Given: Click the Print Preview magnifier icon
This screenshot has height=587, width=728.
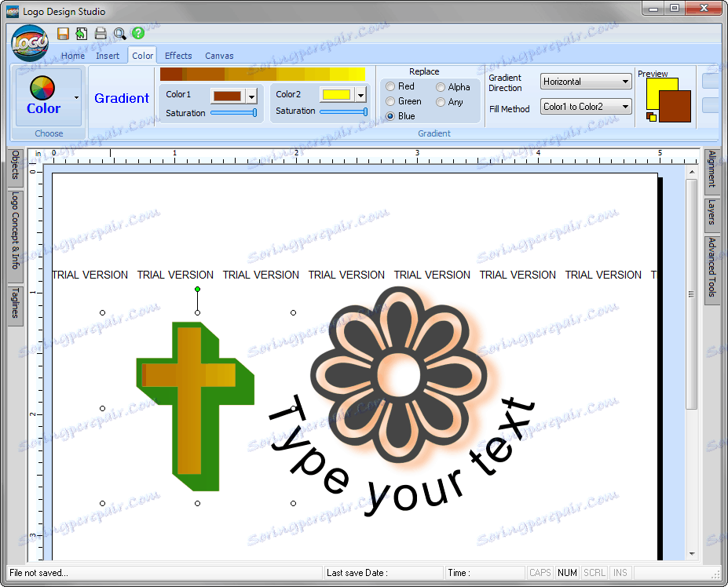Looking at the screenshot, I should coord(120,34).
